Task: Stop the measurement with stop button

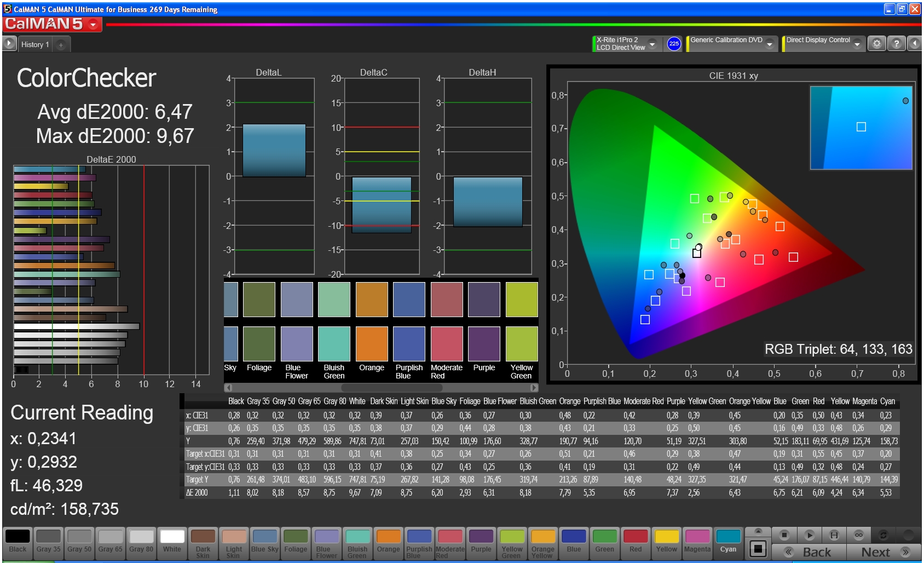Action: [x=784, y=535]
